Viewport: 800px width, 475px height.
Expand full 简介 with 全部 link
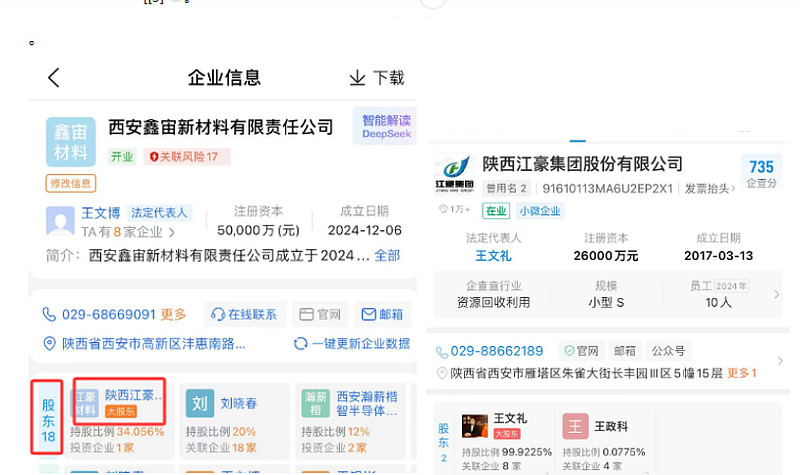click(x=387, y=255)
